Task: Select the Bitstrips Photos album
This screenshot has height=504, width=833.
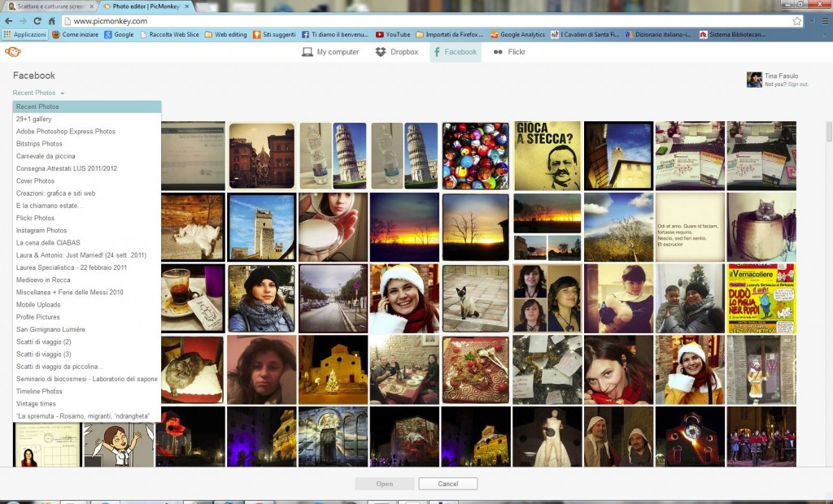Action: click(86, 144)
